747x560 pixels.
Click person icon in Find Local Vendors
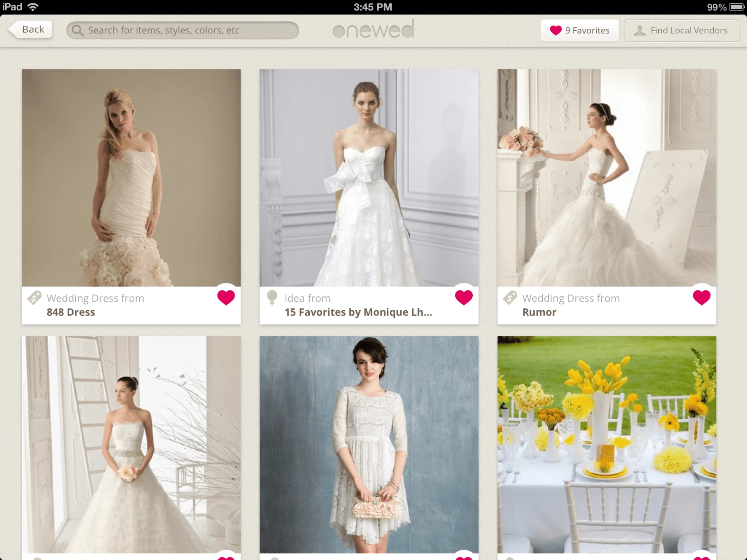pyautogui.click(x=639, y=30)
